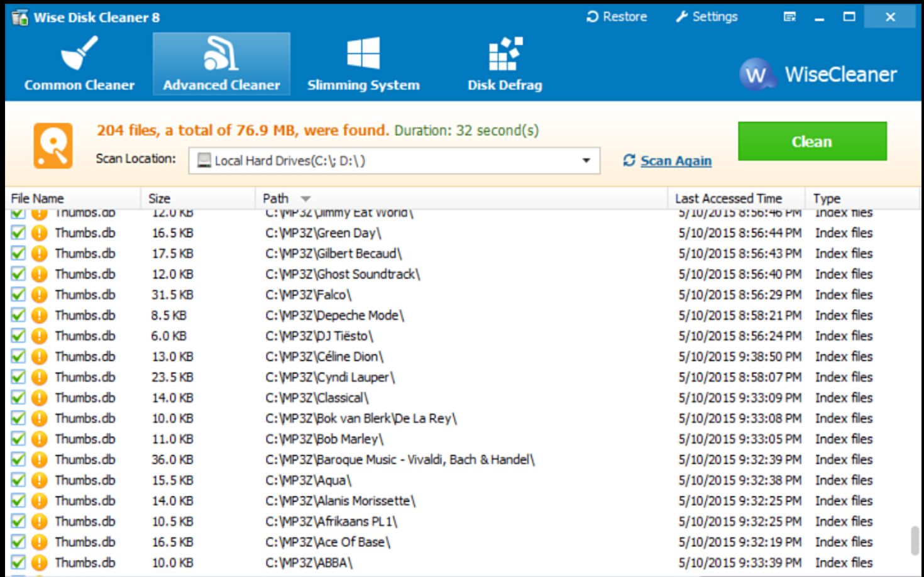
Task: Sort by File Name column header
Action: point(37,199)
